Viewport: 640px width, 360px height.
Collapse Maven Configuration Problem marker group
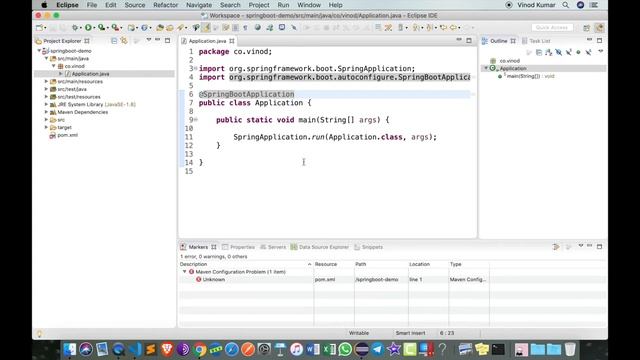184,272
